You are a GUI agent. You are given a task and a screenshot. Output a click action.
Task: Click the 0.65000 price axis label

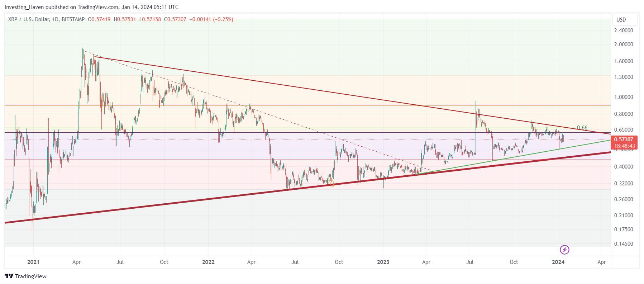(624, 130)
